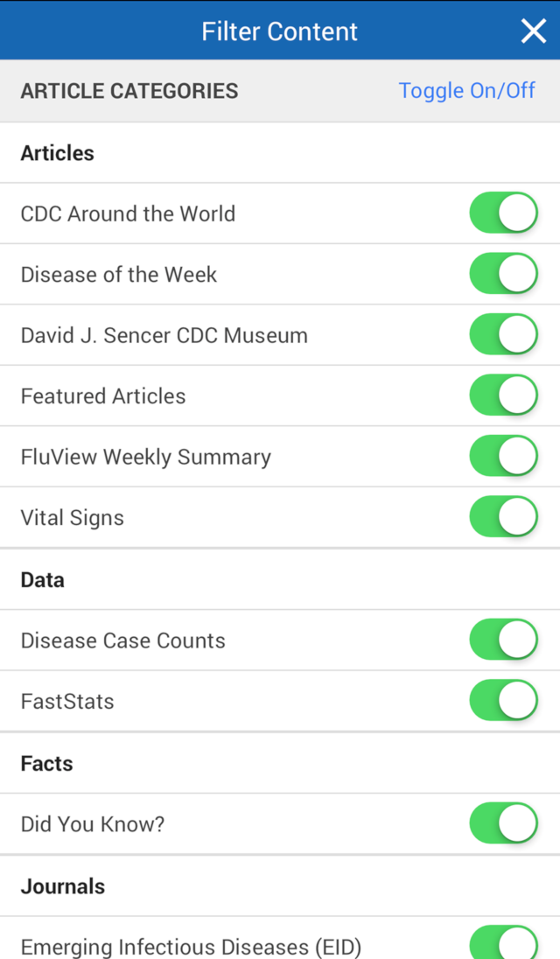Toggle Disease Case Counts off

tap(503, 640)
